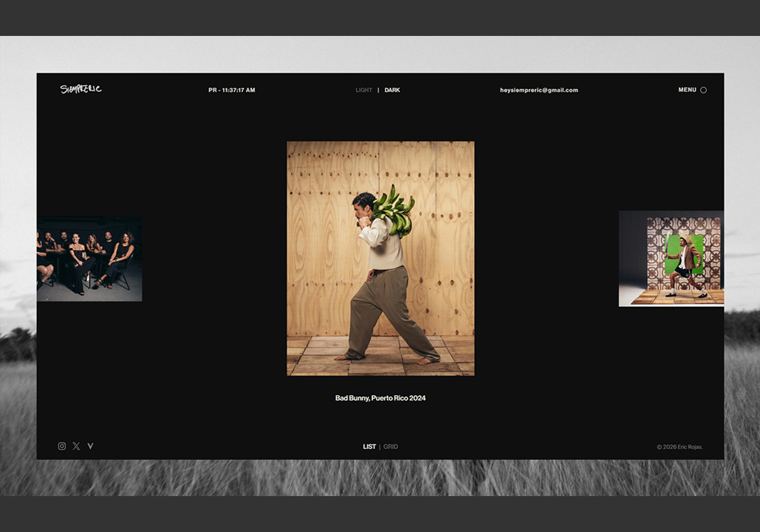This screenshot has width=760, height=532.
Task: Click the © 2026 Eric Rojas copyright text
Action: click(x=679, y=447)
